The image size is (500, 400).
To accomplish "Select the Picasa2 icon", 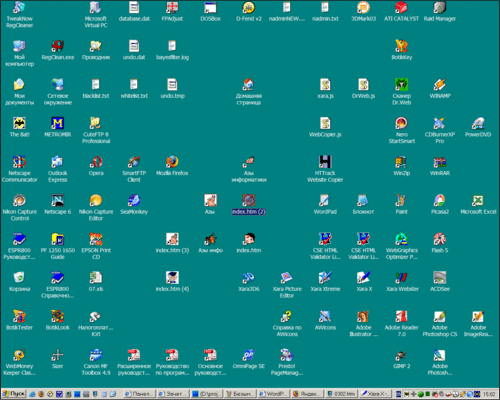I will point(440,200).
